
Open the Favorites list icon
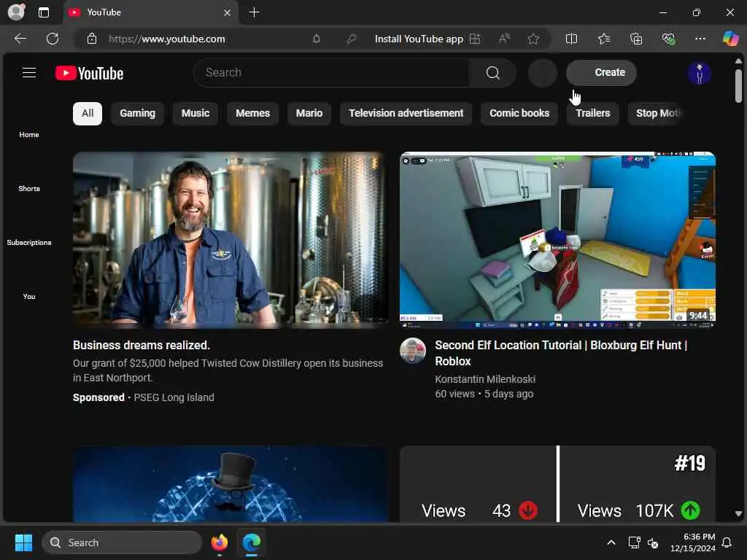point(604,39)
